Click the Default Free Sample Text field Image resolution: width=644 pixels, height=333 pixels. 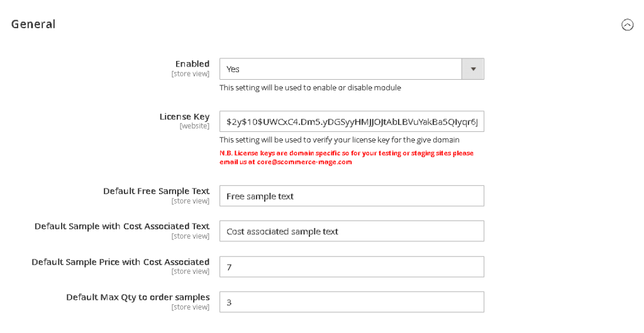(x=352, y=196)
